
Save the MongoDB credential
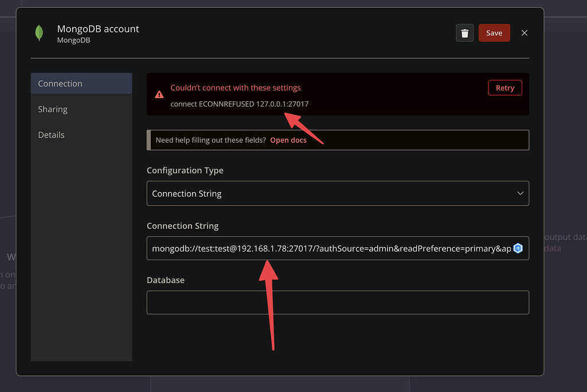(494, 33)
